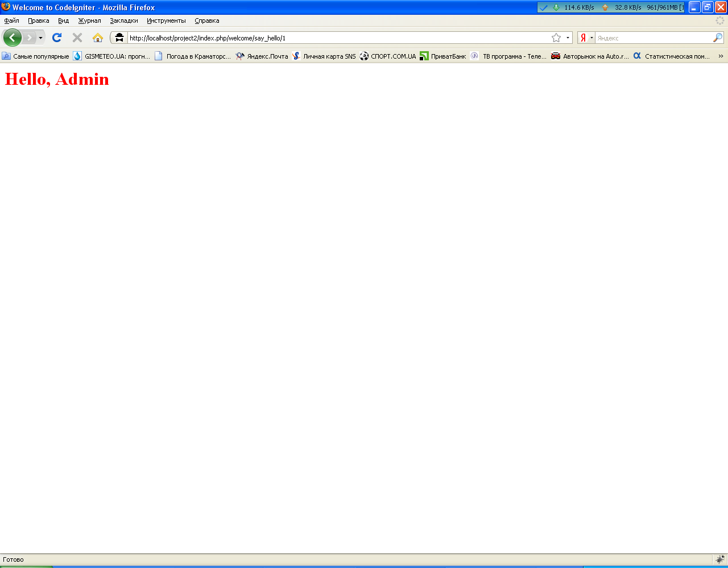Click the status bar add-on icon
This screenshot has width=728, height=568.
[720, 559]
